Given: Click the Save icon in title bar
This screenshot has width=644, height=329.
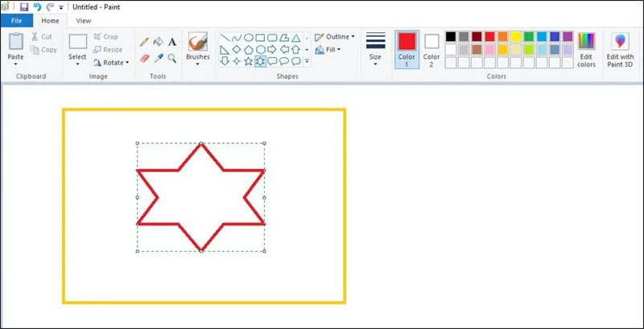Looking at the screenshot, I should point(24,6).
